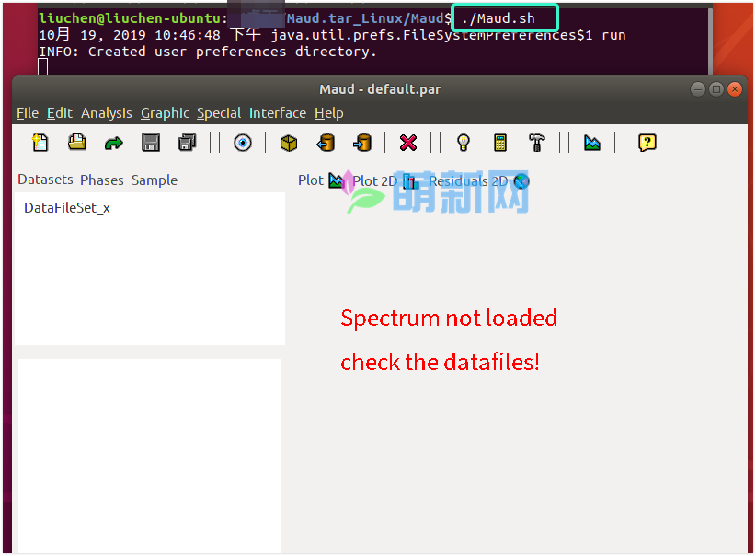Switch to the Phases tab
This screenshot has height=556, width=756.
coord(102,180)
